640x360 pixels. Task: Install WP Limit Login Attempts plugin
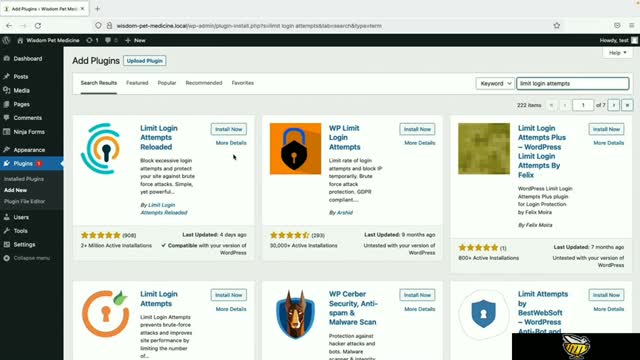(x=417, y=129)
